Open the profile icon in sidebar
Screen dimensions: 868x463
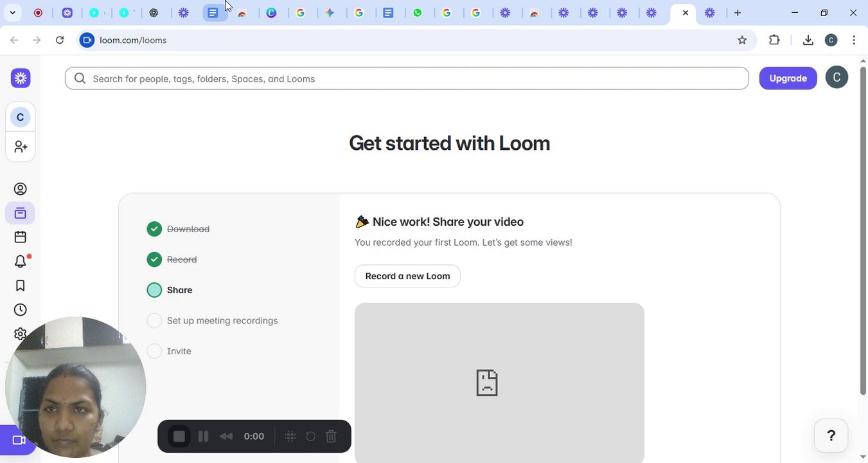[x=21, y=189]
